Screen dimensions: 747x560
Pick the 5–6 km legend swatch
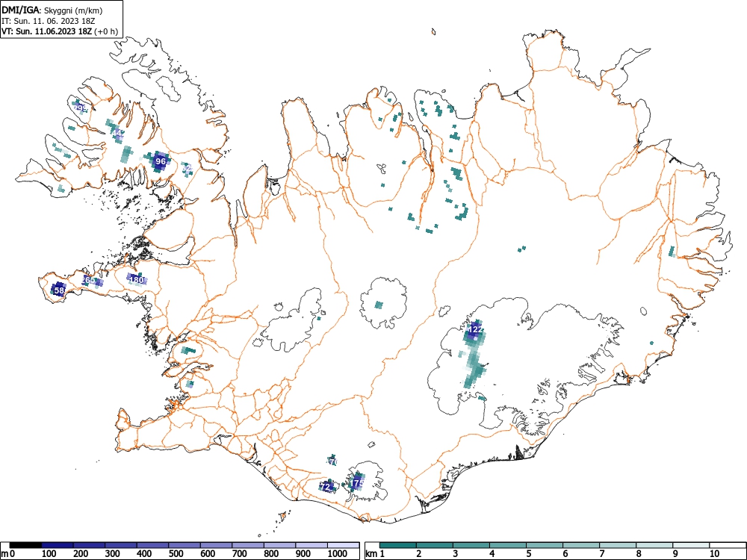tap(545, 545)
